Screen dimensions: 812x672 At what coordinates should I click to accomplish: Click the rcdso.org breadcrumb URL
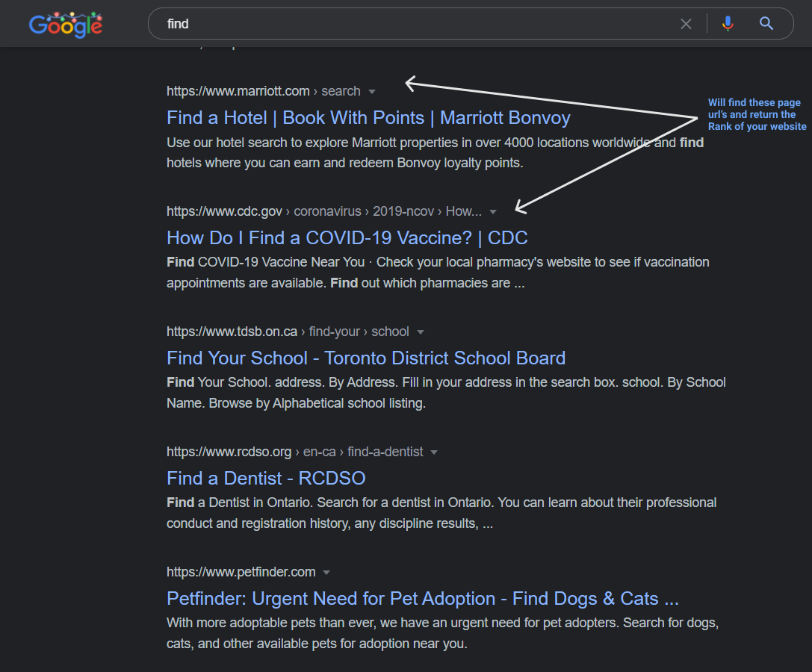(x=229, y=452)
